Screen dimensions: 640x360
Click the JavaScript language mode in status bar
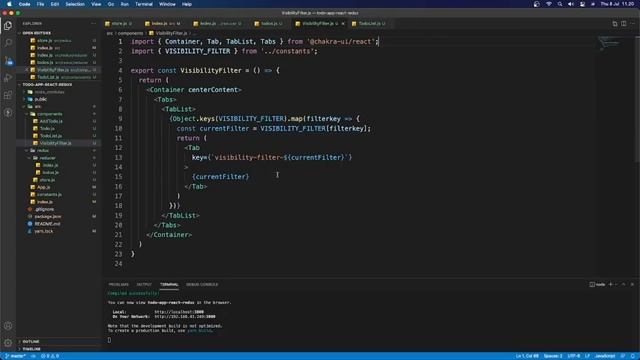(x=605, y=356)
